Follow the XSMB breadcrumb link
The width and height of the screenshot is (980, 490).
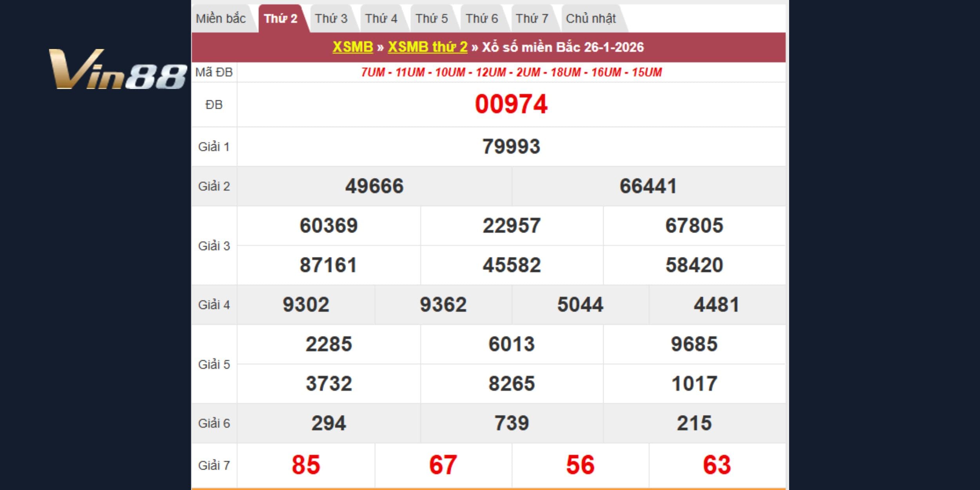click(x=352, y=47)
